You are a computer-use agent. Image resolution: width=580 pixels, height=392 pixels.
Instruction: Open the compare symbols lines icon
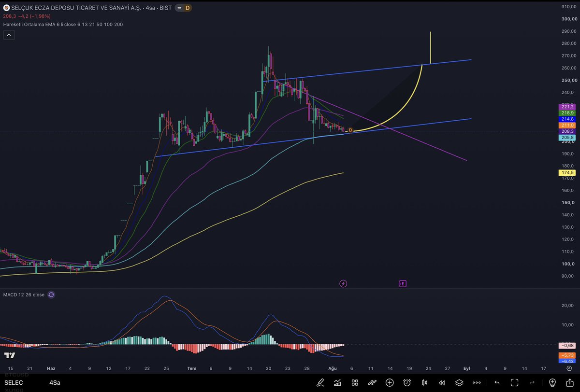coord(372,383)
